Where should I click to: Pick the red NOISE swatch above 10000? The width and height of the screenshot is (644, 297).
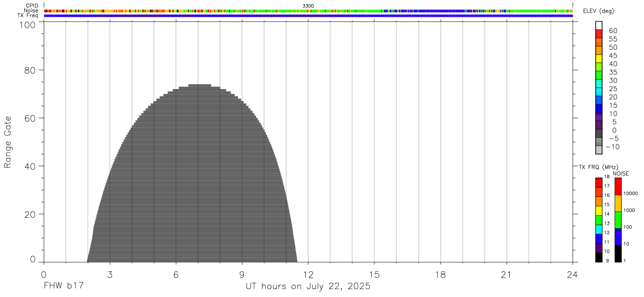(618, 186)
